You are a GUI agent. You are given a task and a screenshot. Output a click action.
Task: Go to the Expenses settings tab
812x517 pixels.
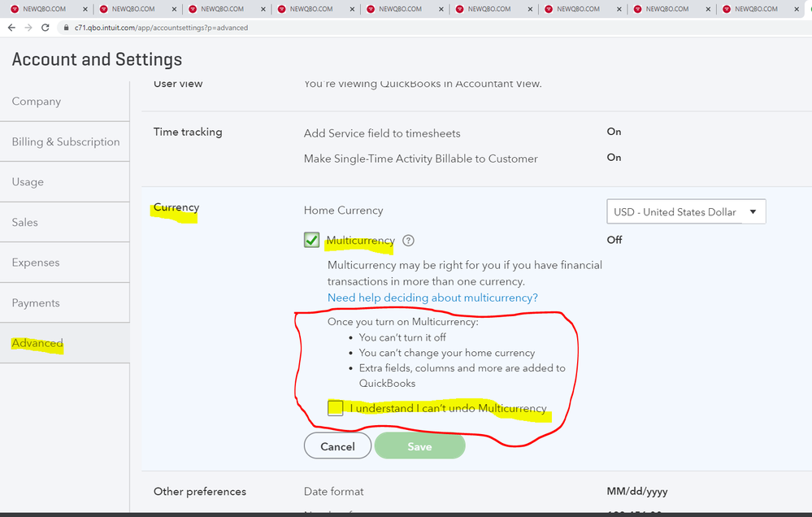pyautogui.click(x=65, y=262)
